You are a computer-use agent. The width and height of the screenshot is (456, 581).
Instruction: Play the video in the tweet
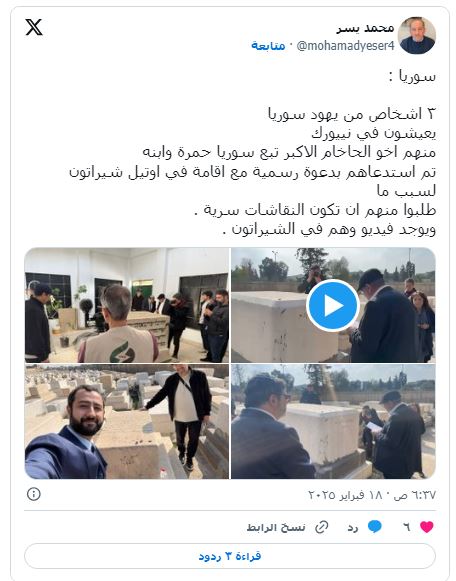point(333,305)
